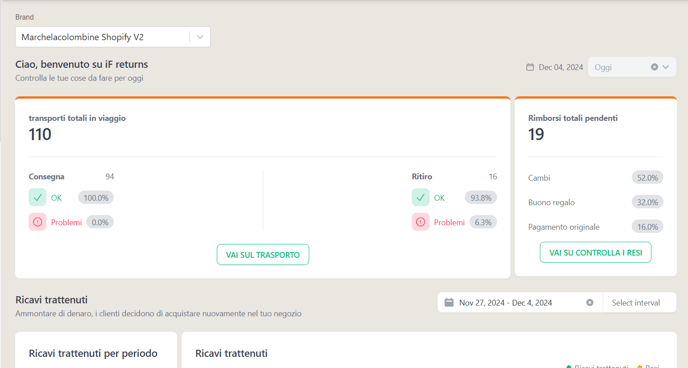This screenshot has height=368, width=688.
Task: Click the Ritiro 6.3% Problemi badge
Action: [483, 222]
